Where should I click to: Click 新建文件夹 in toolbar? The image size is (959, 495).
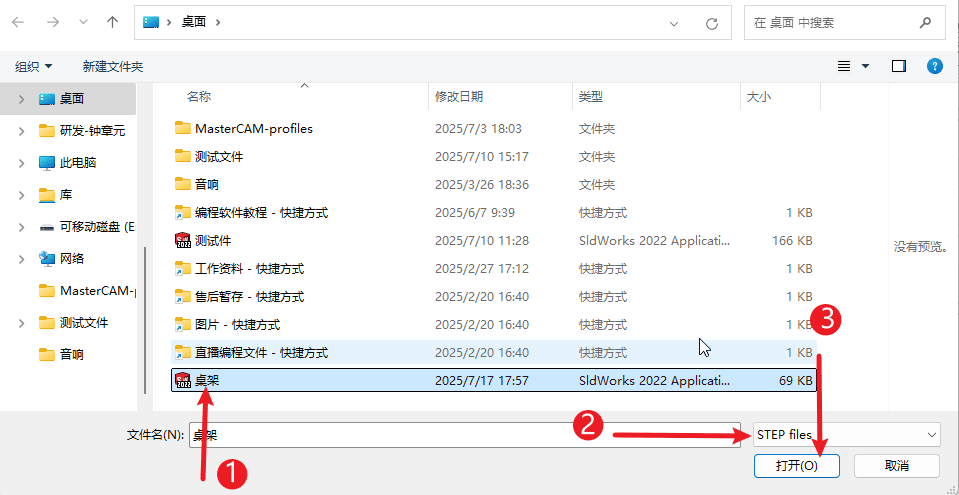pyautogui.click(x=113, y=66)
